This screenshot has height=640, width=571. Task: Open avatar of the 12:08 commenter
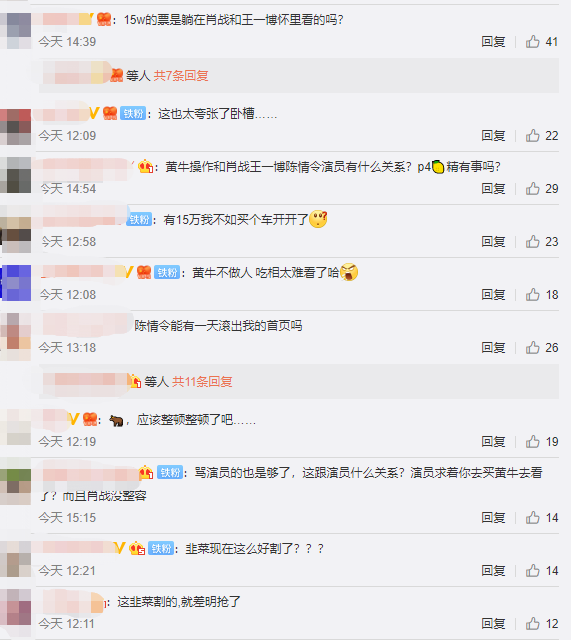point(16,283)
